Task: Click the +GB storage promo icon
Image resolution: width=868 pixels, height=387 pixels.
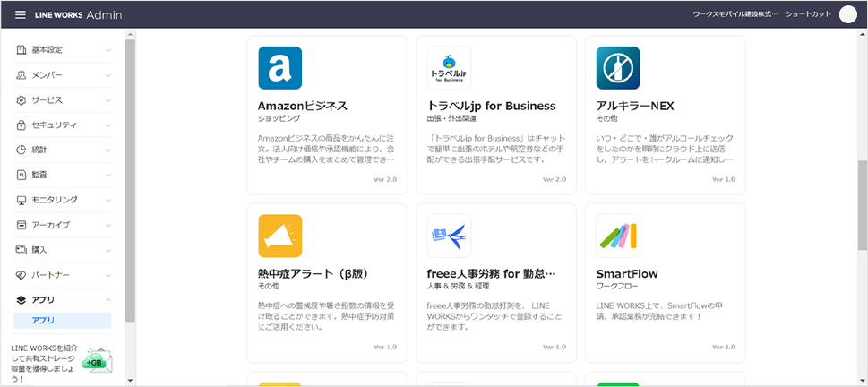Action: pyautogui.click(x=93, y=361)
